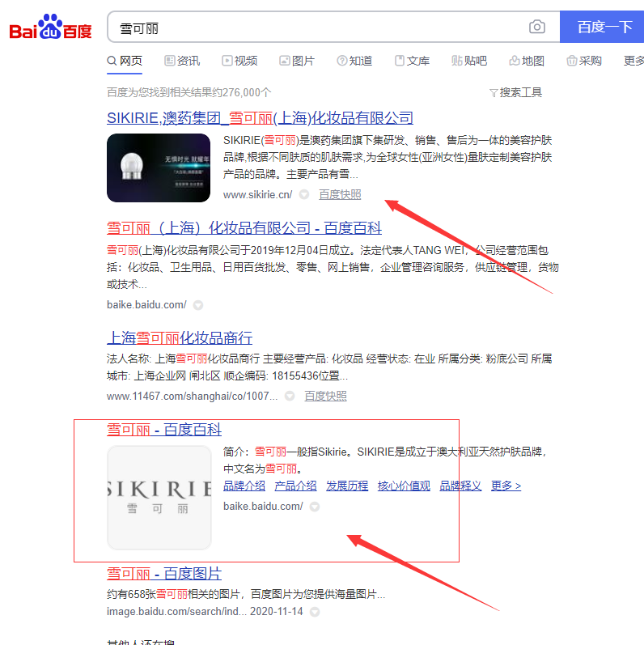
Task: Switch to the 资讯 tab
Action: click(x=182, y=61)
